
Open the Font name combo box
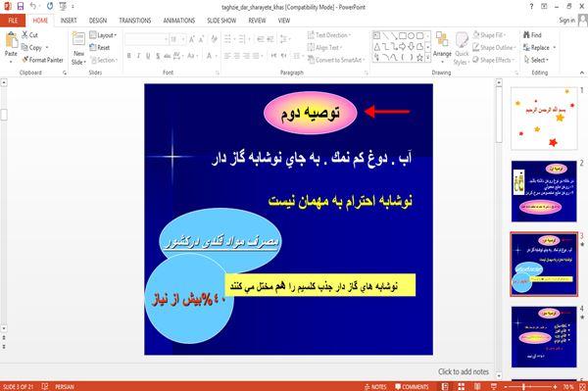[146, 39]
